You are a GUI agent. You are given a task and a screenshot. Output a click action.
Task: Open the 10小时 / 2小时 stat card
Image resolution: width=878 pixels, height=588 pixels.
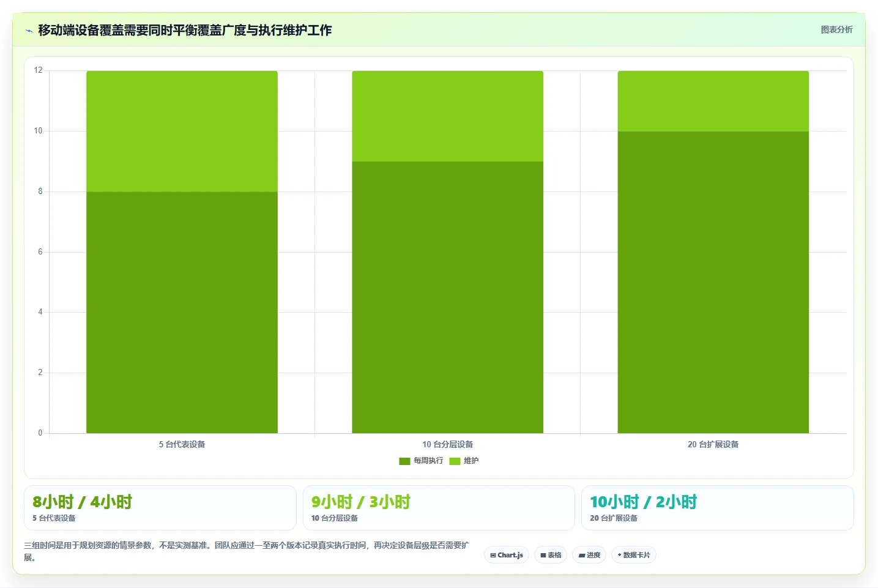(x=718, y=508)
